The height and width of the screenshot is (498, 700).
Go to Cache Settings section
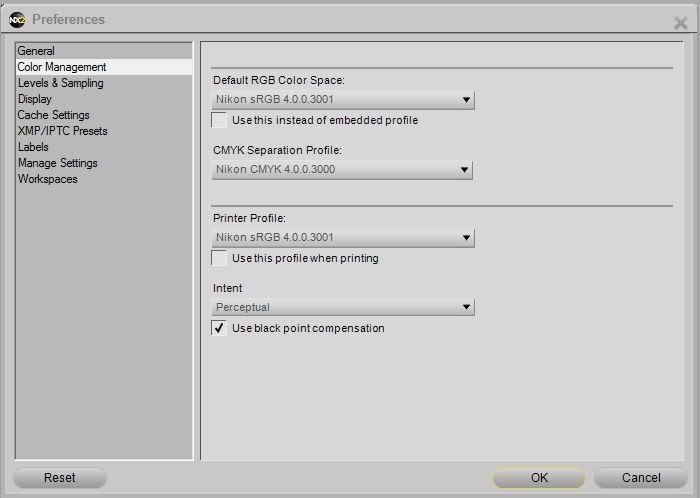(53, 115)
